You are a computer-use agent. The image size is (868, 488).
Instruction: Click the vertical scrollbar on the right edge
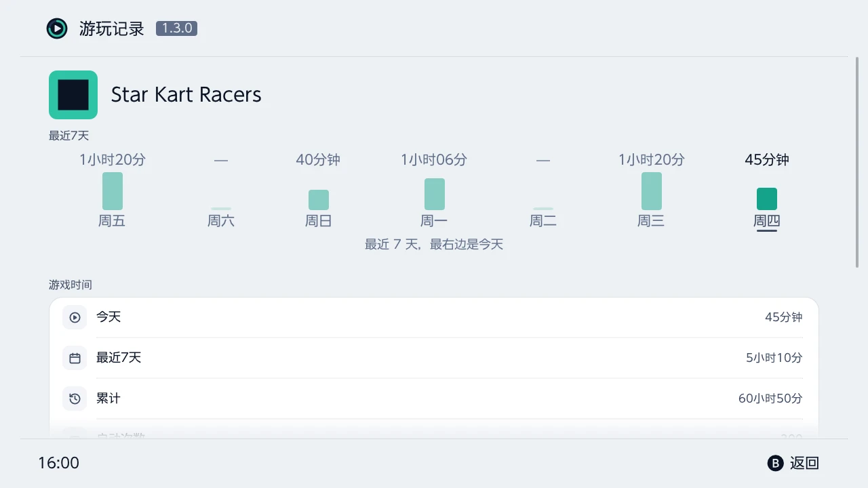857,163
